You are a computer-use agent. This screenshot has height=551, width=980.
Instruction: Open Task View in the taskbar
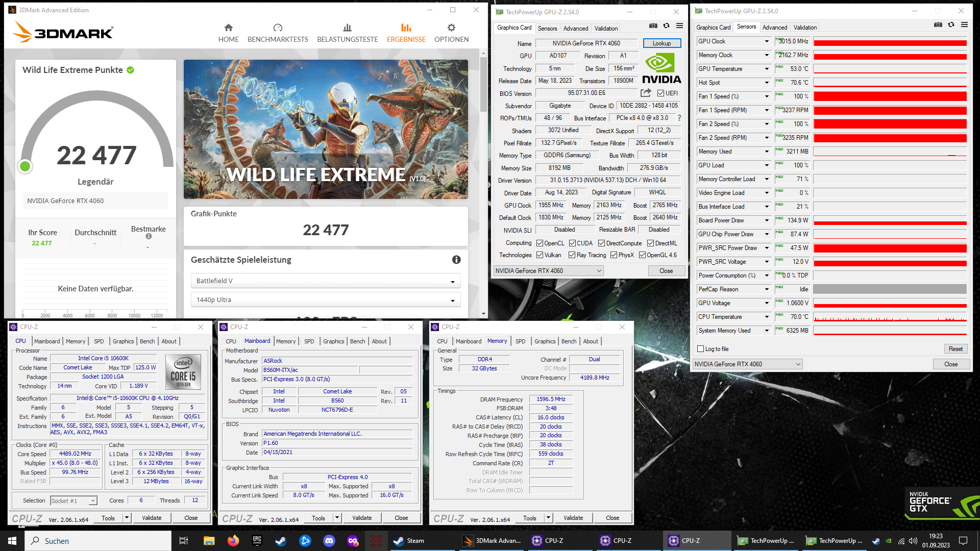coord(184,541)
